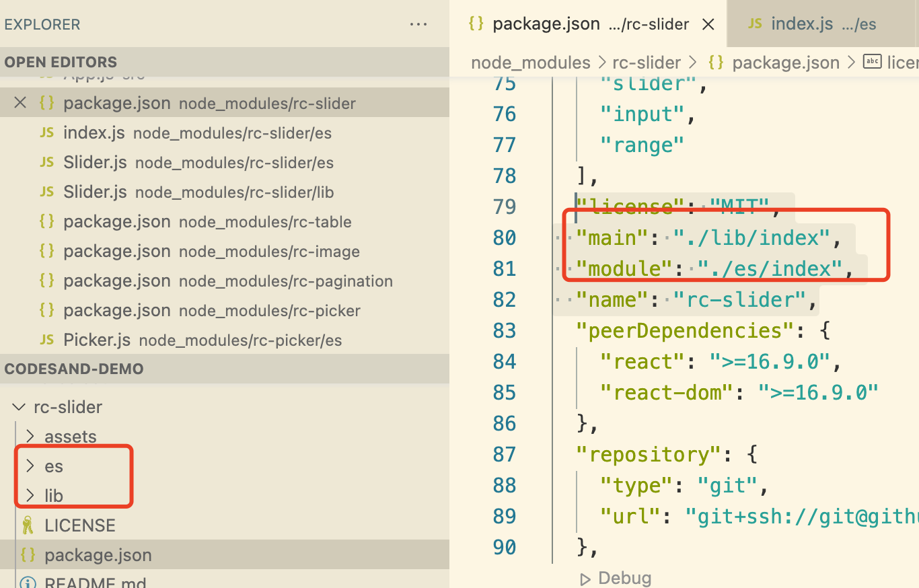Select package.json in the rc-slider file tree
The image size is (919, 588).
coord(98,555)
